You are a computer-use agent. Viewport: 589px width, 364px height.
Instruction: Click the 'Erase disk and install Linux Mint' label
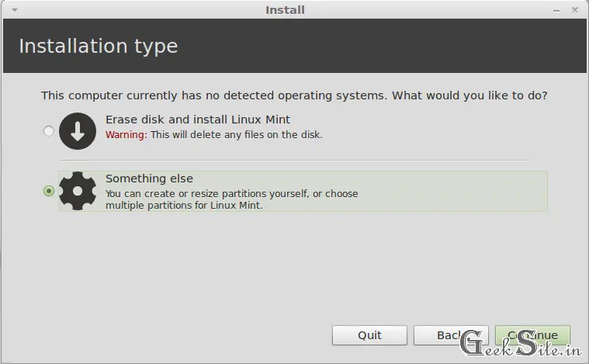(x=198, y=120)
